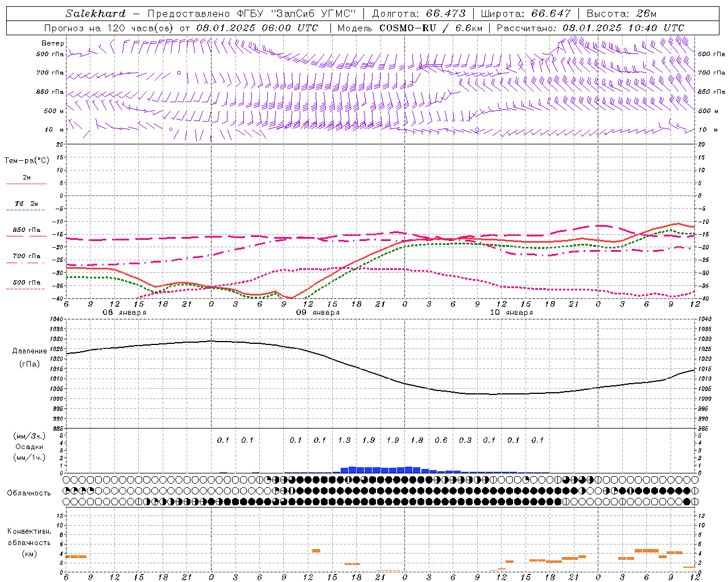Viewport: 728px width, 582px height.
Task: Click the 700 гПа temperature legend entry
Action: click(26, 256)
